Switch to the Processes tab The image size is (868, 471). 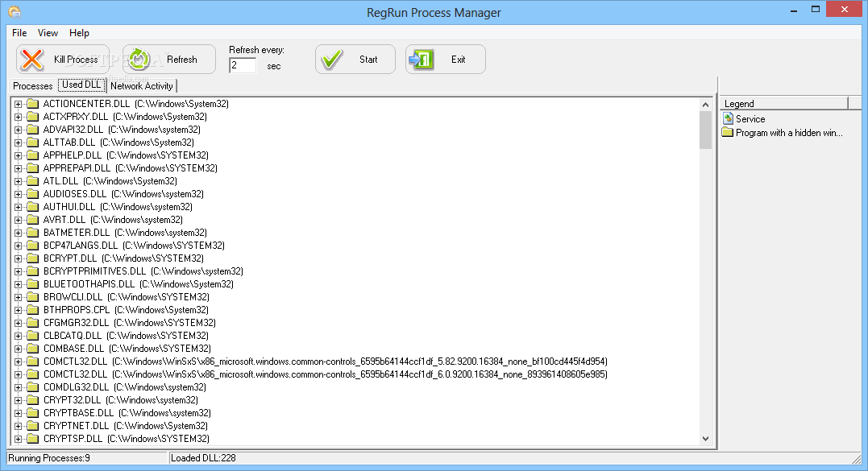[33, 85]
